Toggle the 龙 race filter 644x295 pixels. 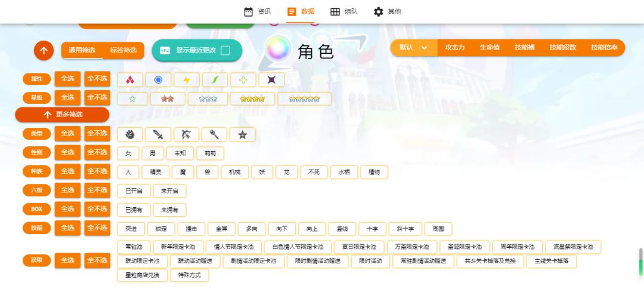coord(287,172)
